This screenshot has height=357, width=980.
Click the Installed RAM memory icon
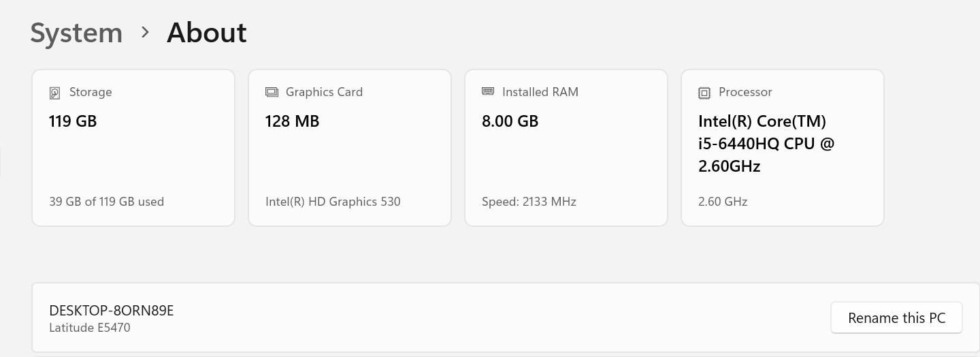(488, 91)
